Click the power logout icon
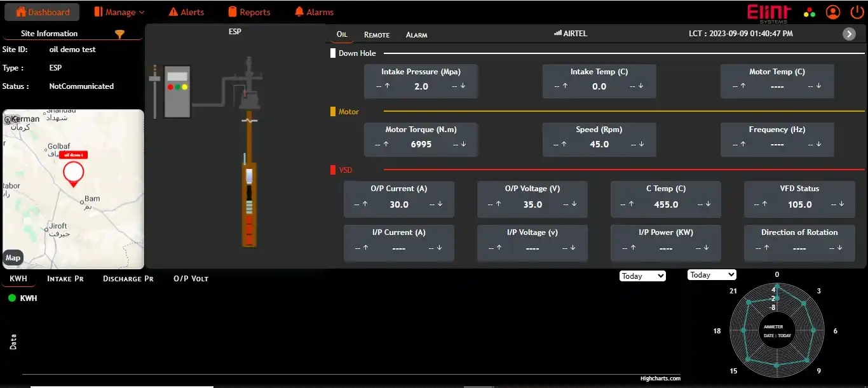This screenshot has height=388, width=868. 856,12
